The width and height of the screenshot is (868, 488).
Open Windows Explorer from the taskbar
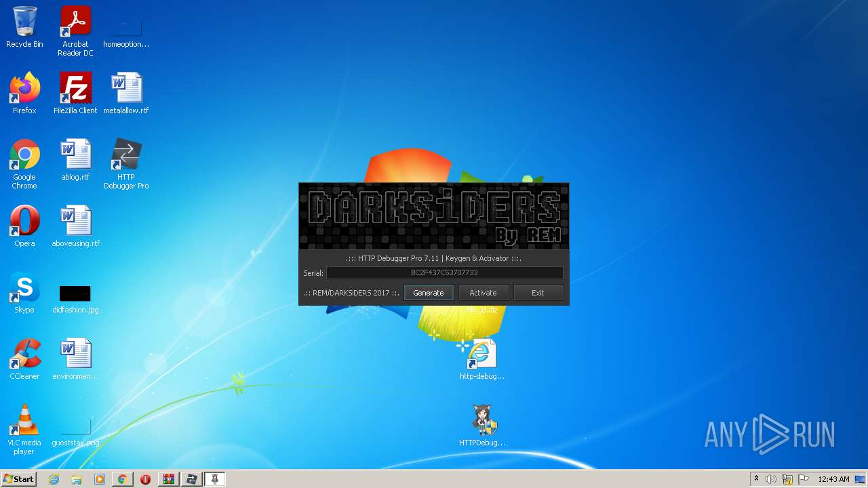pyautogui.click(x=77, y=479)
